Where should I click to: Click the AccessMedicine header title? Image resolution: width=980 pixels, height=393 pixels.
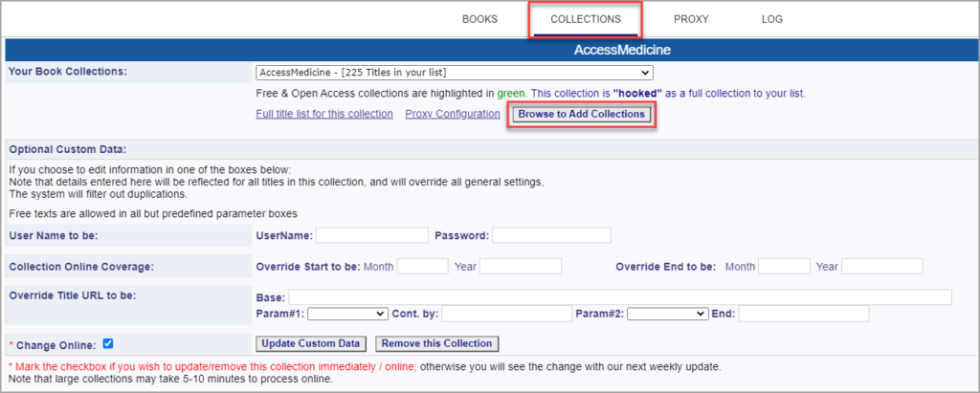pyautogui.click(x=622, y=50)
